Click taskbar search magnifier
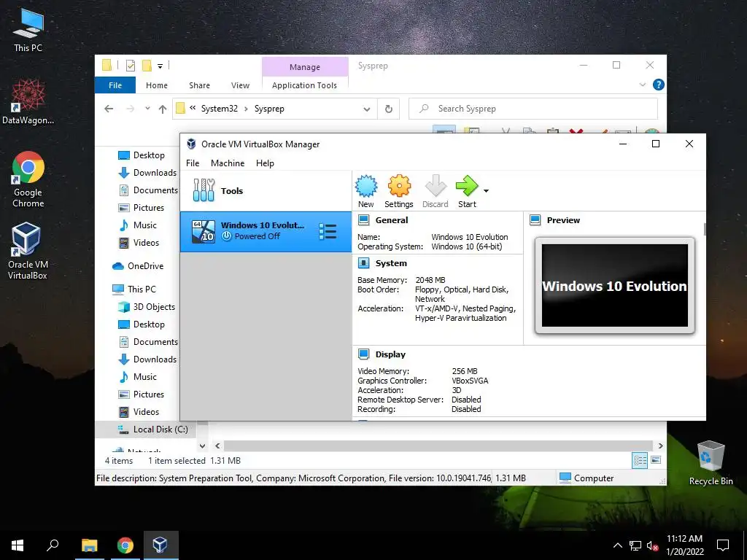Viewport: 747px width, 560px height. point(53,545)
